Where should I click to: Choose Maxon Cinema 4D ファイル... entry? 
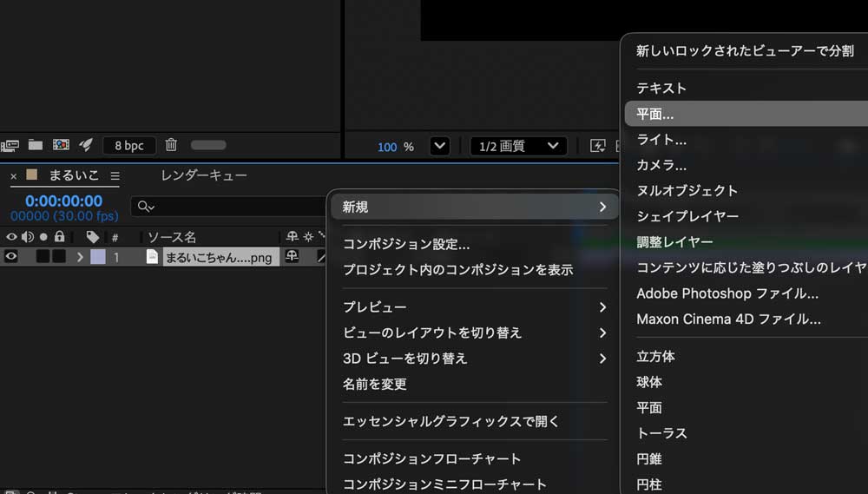click(x=728, y=319)
